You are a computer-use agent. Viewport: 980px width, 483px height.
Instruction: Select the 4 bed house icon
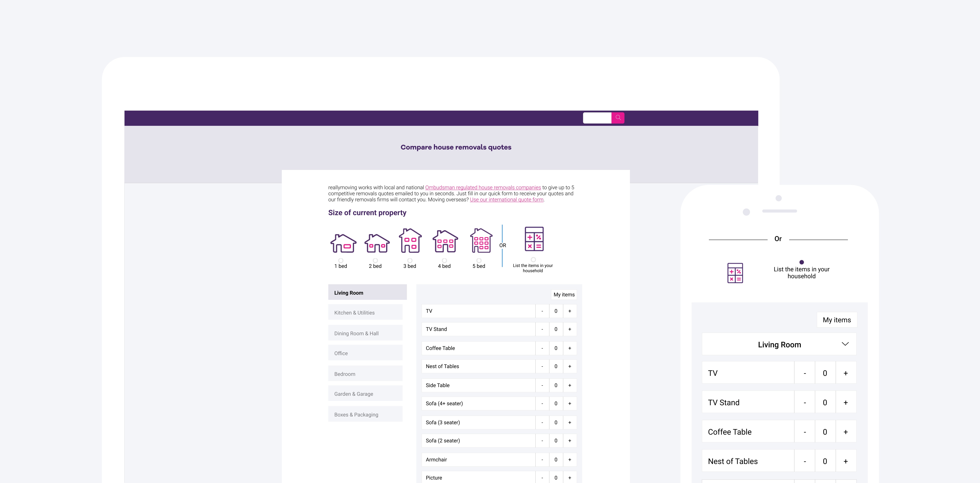coord(445,241)
